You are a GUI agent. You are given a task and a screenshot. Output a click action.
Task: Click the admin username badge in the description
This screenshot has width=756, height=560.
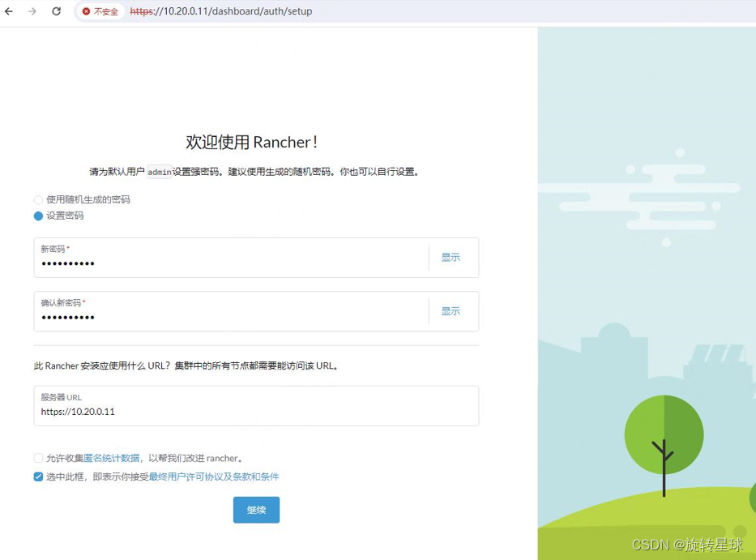pyautogui.click(x=159, y=172)
